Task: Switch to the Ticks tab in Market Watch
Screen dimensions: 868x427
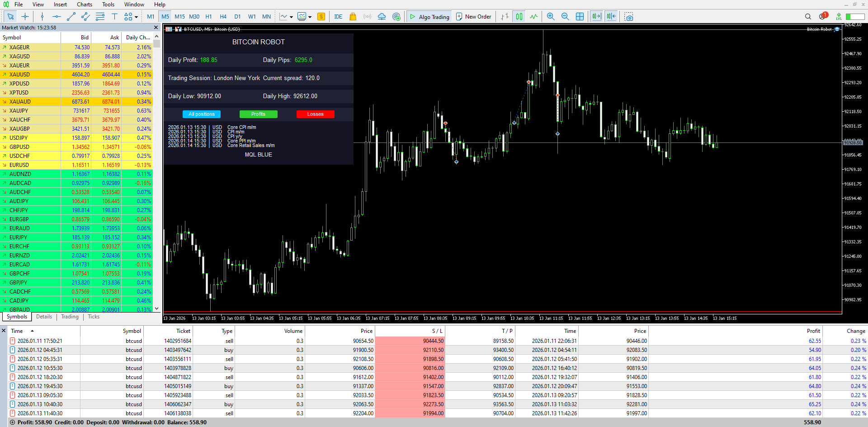Action: pos(94,317)
